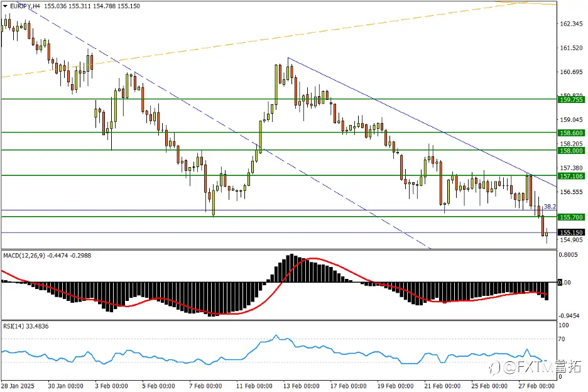Click the RSI(14) 33.4836 indicator label
The width and height of the screenshot is (588, 392).
pyautogui.click(x=26, y=327)
